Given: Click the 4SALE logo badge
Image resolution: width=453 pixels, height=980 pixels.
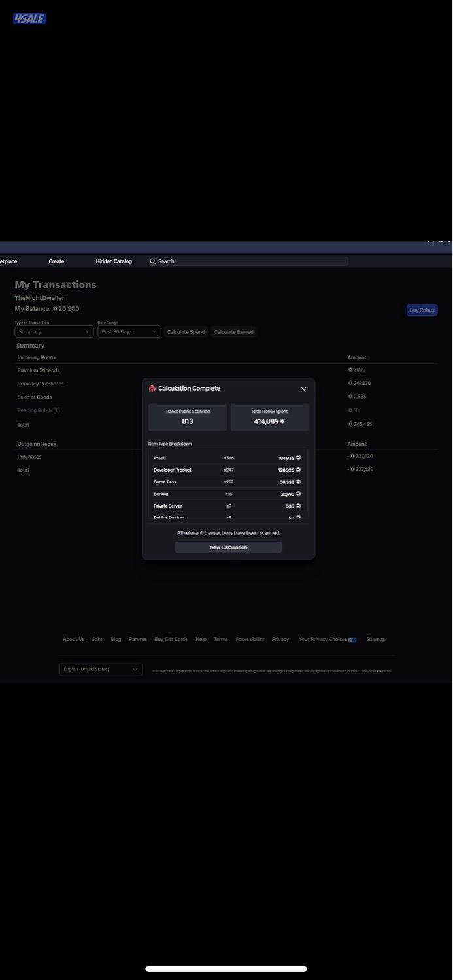Looking at the screenshot, I should point(29,19).
